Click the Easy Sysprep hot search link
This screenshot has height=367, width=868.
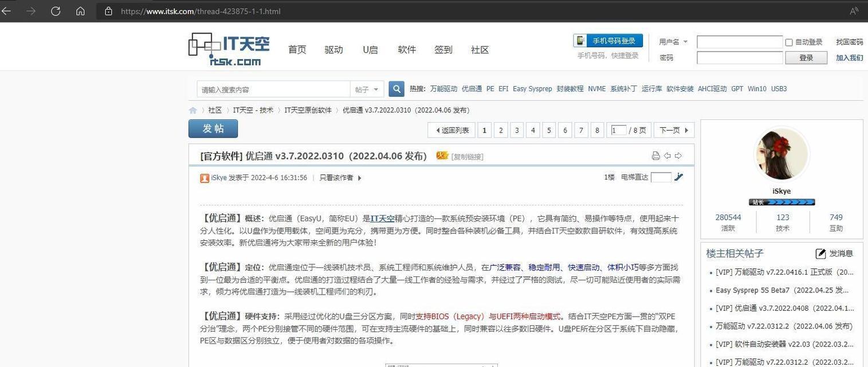532,89
